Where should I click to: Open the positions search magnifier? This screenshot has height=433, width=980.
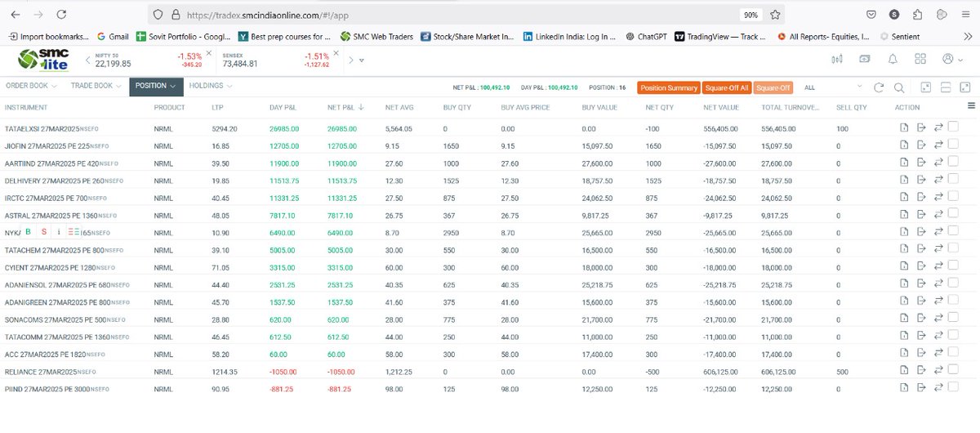point(898,87)
